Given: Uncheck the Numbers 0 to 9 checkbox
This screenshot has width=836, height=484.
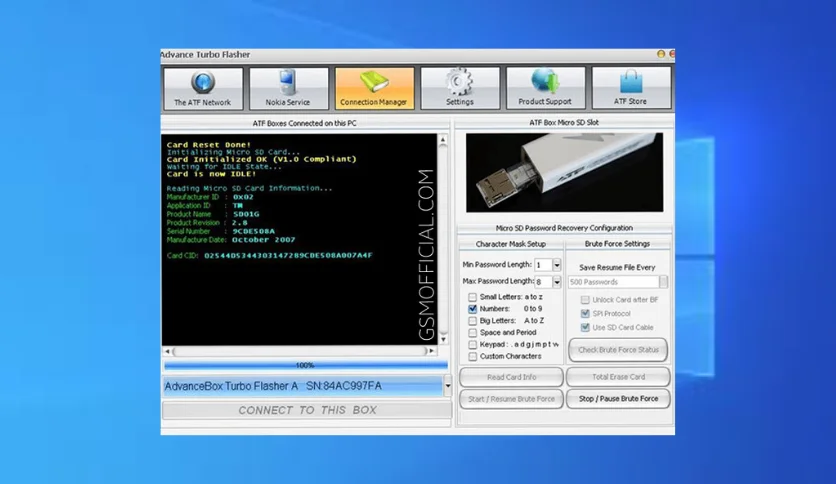Looking at the screenshot, I should [x=472, y=309].
